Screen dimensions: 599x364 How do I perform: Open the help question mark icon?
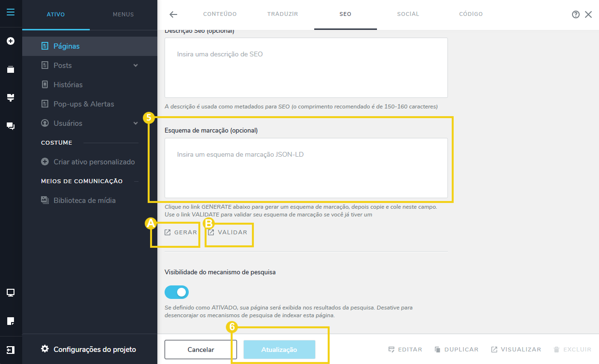(575, 14)
